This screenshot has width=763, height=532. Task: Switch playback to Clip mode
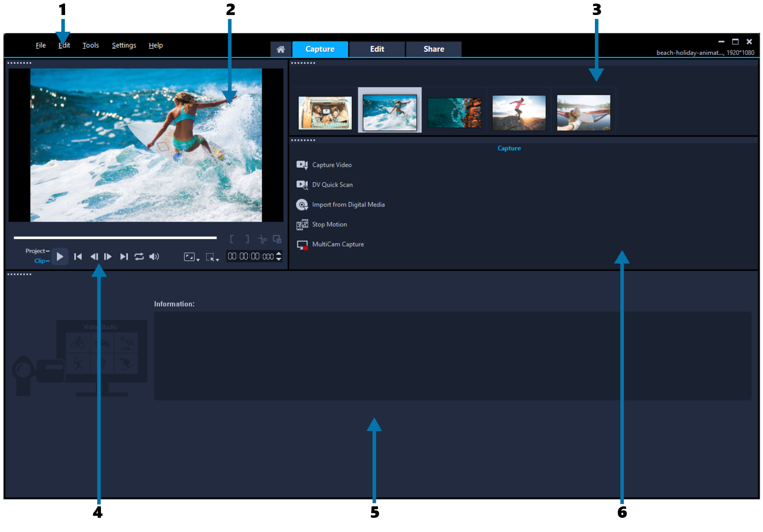click(x=40, y=260)
